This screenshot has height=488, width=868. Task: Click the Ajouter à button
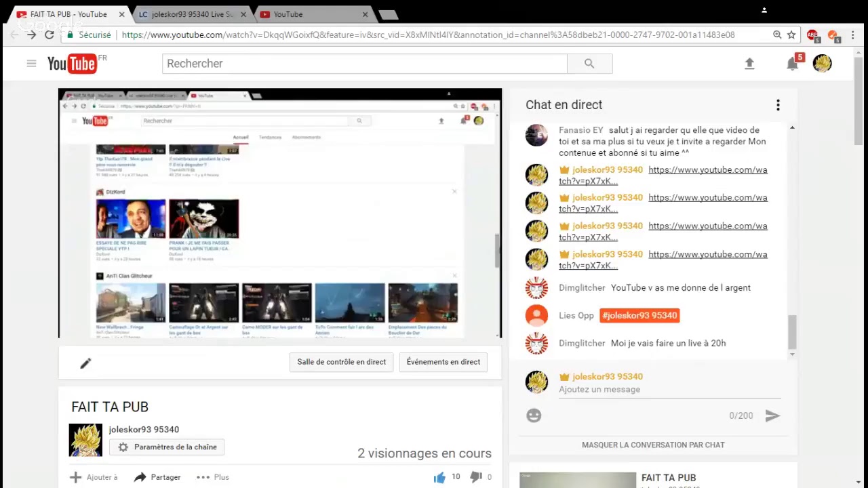pyautogui.click(x=94, y=477)
